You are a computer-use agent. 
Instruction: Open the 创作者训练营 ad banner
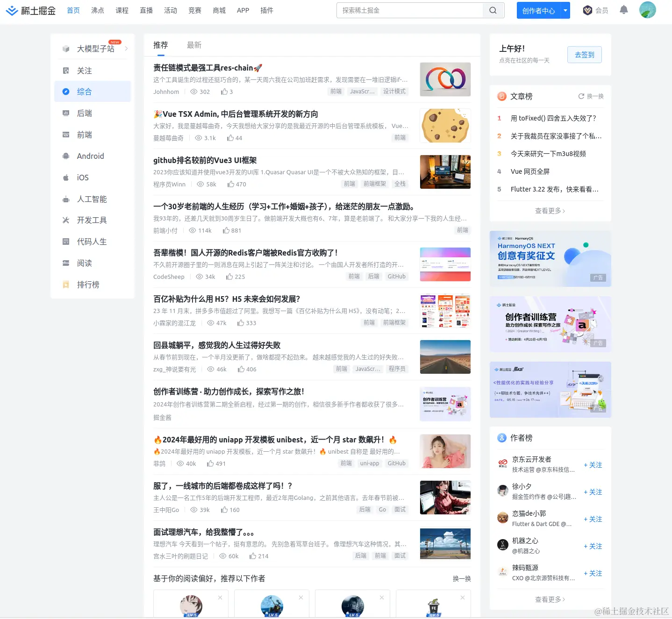550,324
